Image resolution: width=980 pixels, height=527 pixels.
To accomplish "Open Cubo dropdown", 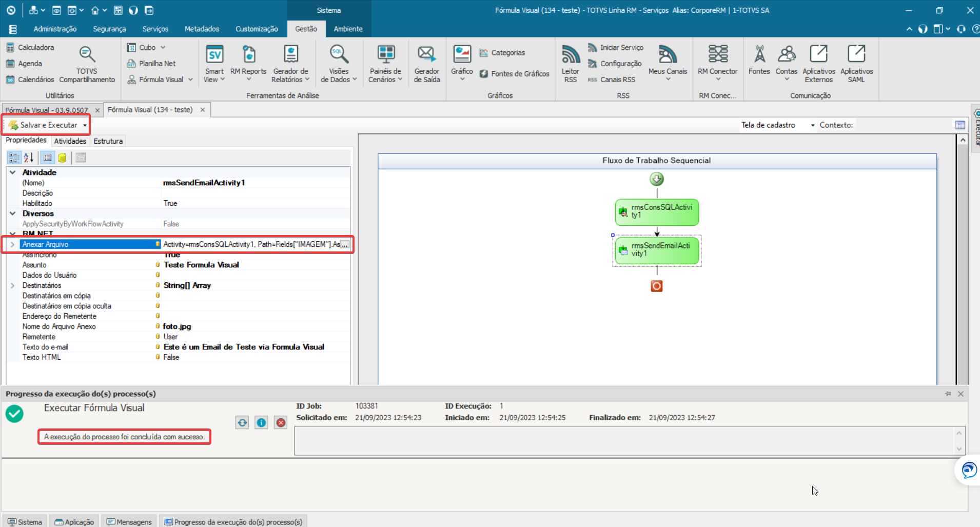I will pos(146,47).
